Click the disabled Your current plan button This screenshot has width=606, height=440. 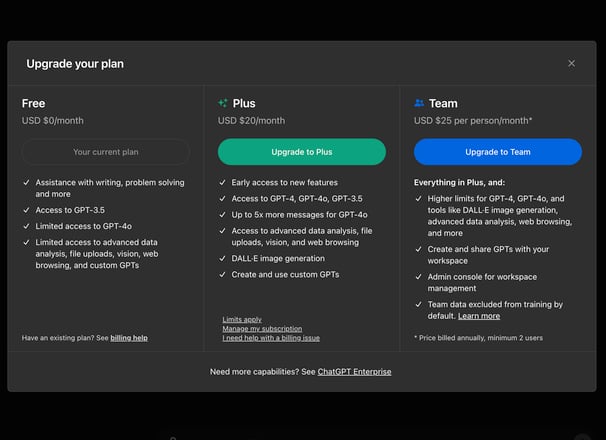106,152
